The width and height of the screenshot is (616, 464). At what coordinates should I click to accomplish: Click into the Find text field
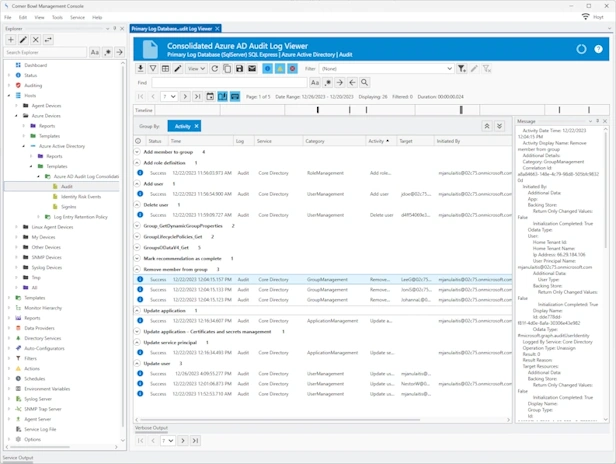(229, 83)
